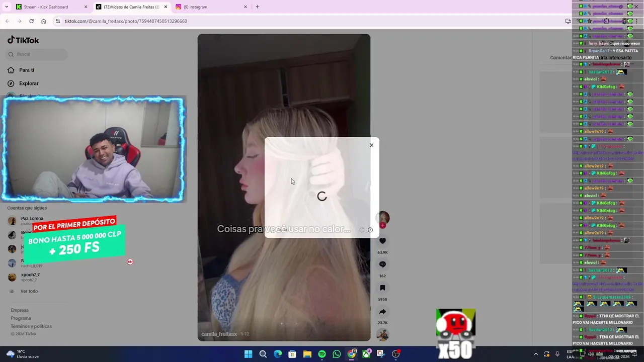Go forward in browser history
This screenshot has width=644, height=362.
[x=19, y=21]
